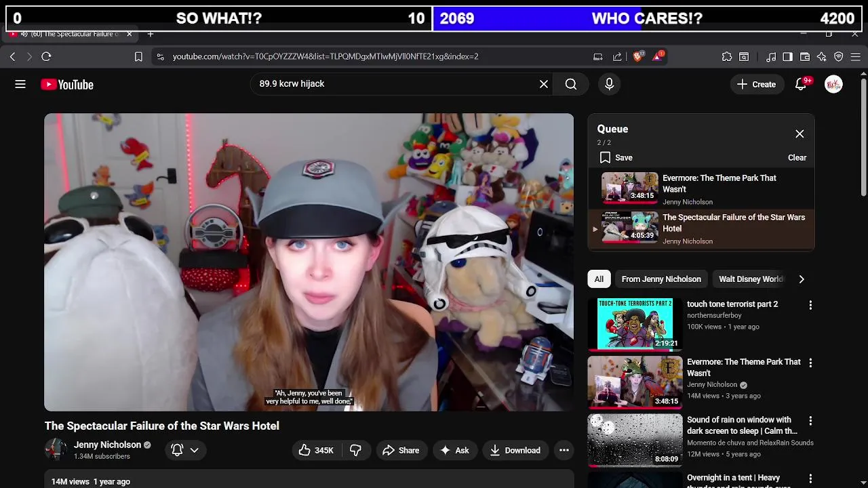Click the magnifier search button
868x488 pixels.
tap(571, 84)
